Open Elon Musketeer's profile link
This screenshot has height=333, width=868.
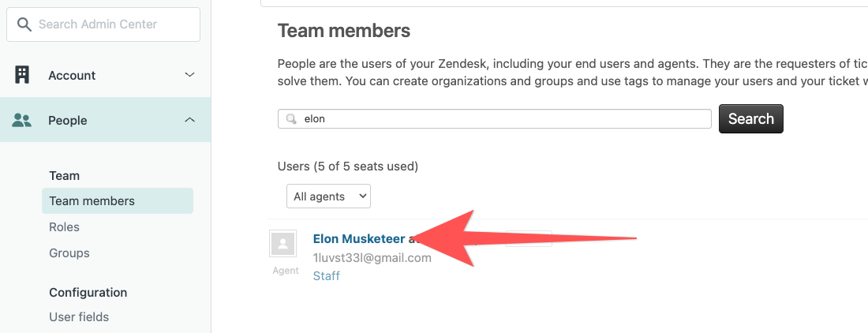(359, 239)
